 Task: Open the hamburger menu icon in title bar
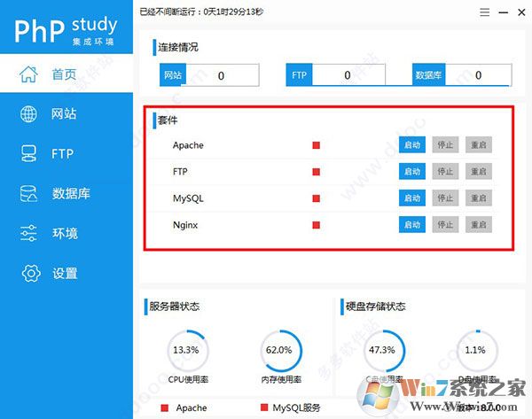pos(484,12)
